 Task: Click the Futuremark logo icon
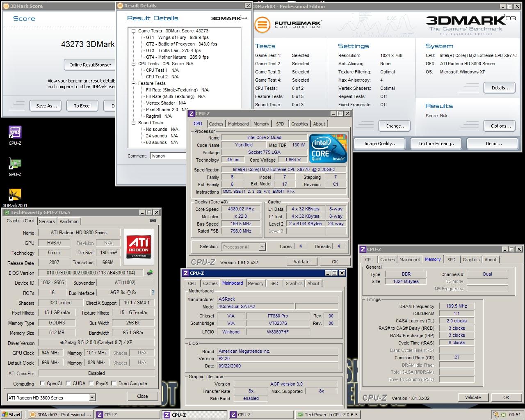(x=262, y=25)
